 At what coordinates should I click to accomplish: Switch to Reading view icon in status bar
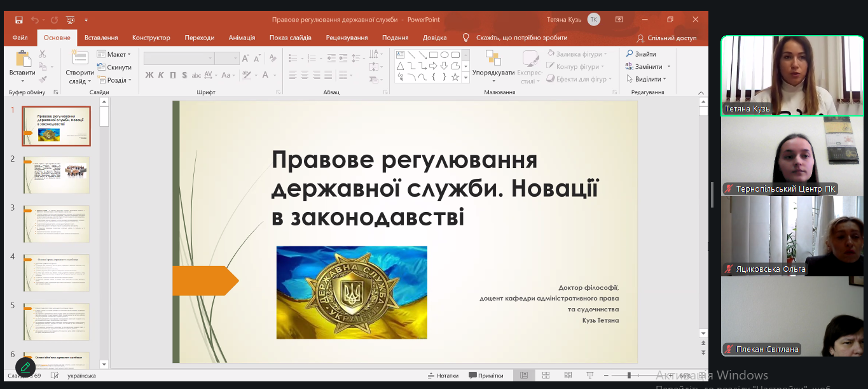tap(568, 375)
